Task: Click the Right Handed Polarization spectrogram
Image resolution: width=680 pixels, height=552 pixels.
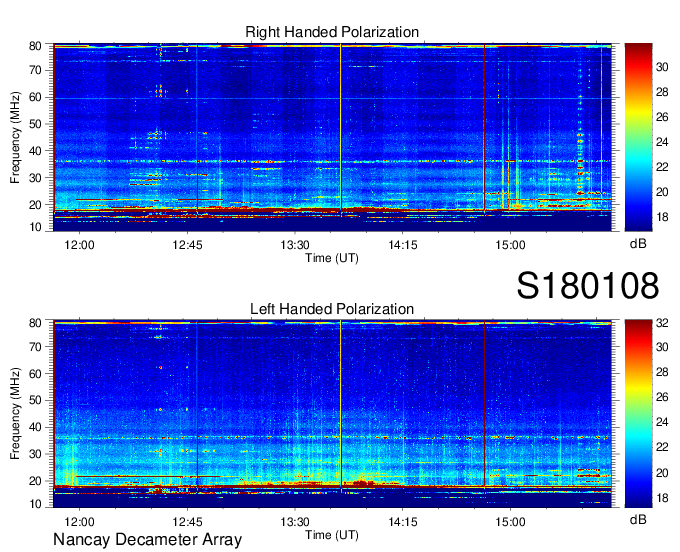Action: coord(332,137)
